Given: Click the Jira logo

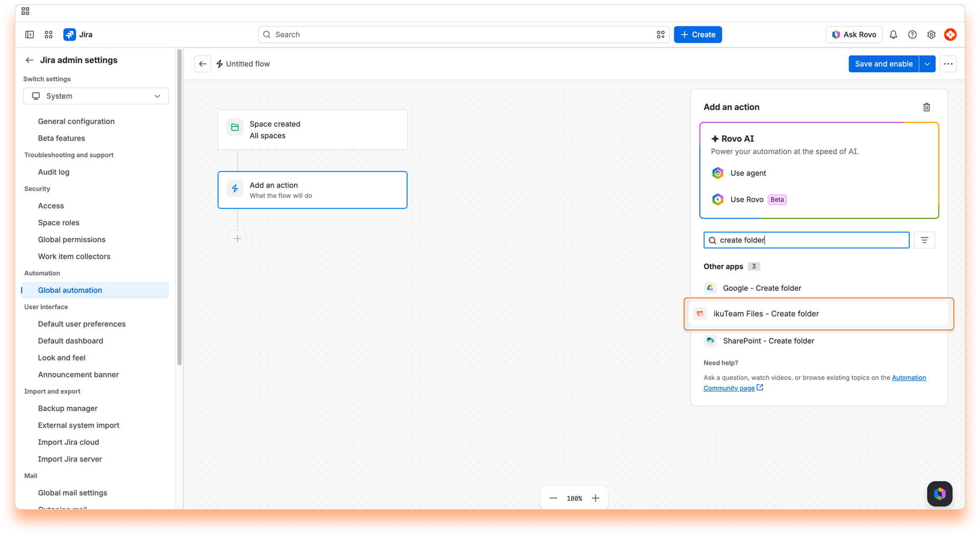Looking at the screenshot, I should point(78,35).
